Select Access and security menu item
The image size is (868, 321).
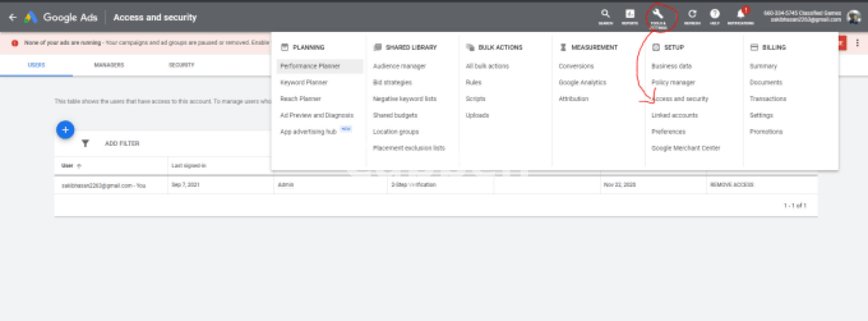[x=680, y=99]
